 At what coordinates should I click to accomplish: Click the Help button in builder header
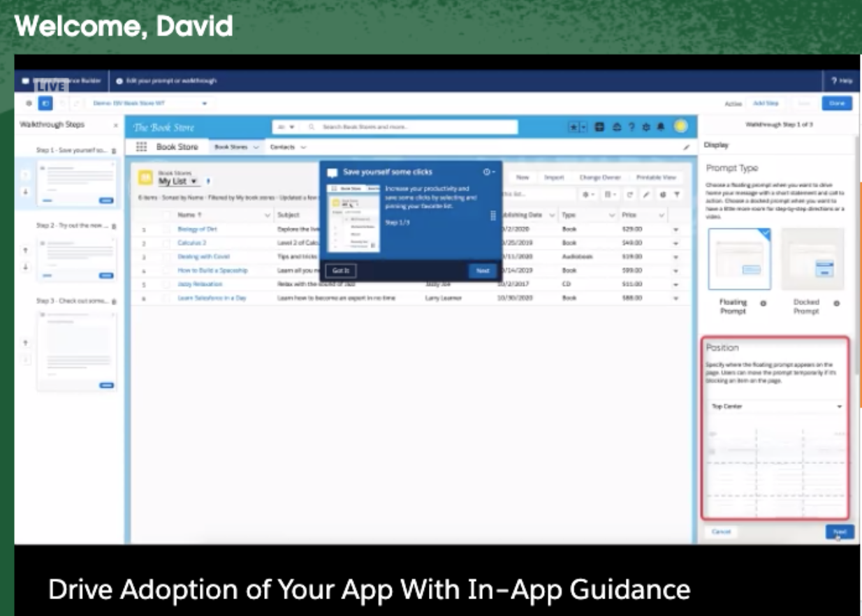[x=842, y=81]
